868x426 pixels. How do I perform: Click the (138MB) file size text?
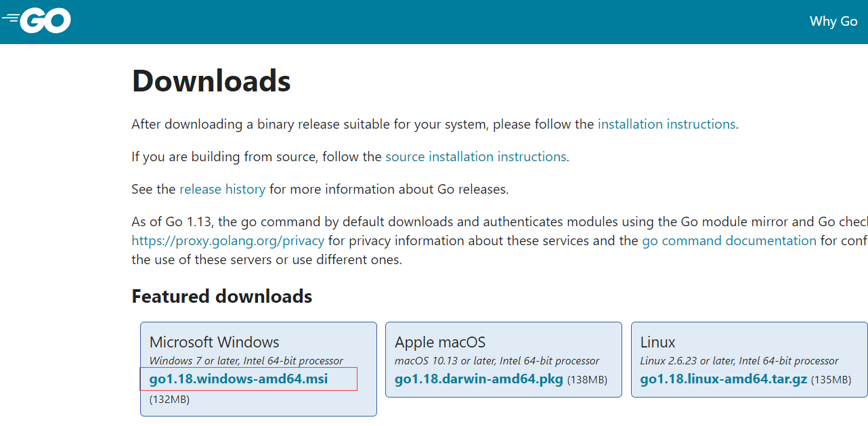click(587, 379)
